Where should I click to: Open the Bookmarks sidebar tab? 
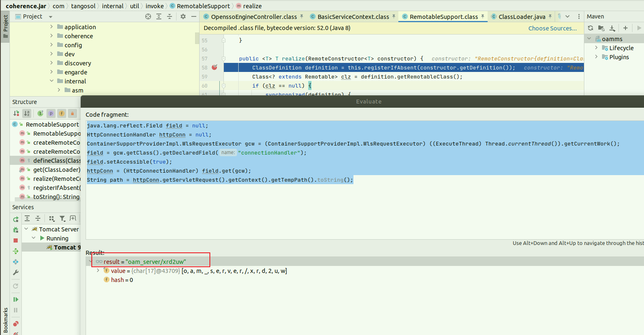tap(5, 320)
